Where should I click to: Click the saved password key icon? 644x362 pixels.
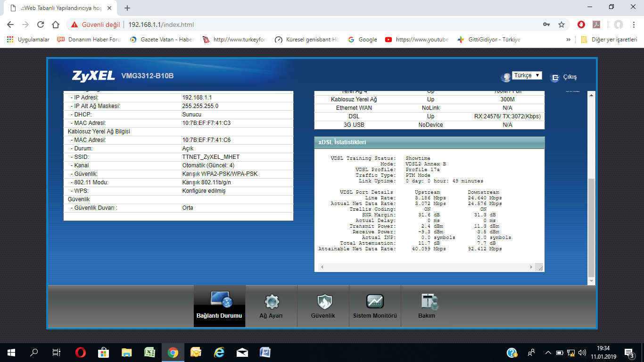click(546, 25)
